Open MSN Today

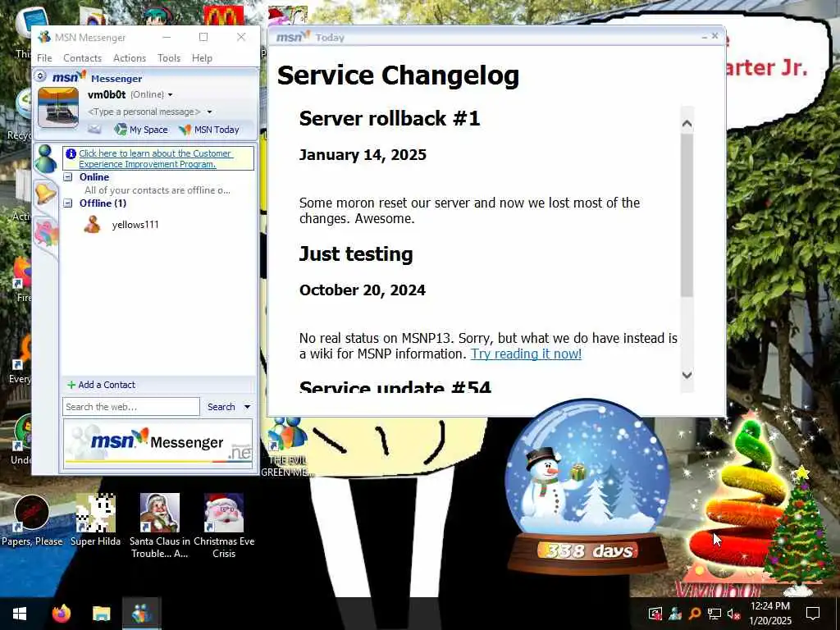[x=209, y=130]
